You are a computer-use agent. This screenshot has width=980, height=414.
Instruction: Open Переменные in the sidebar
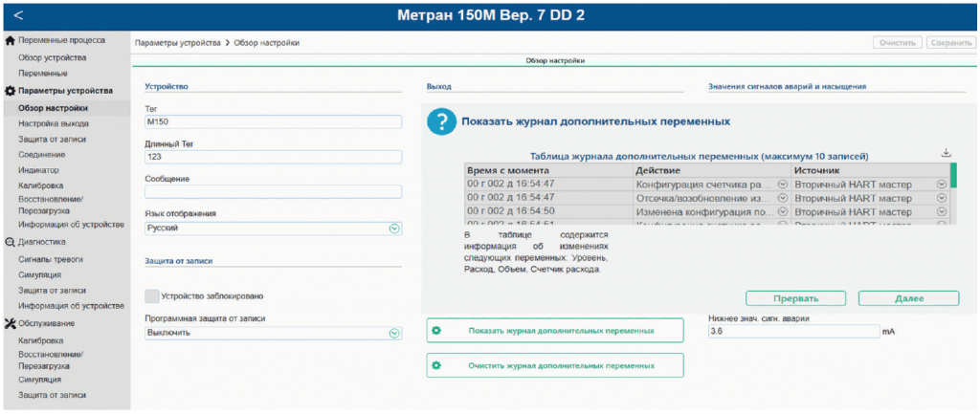(43, 74)
